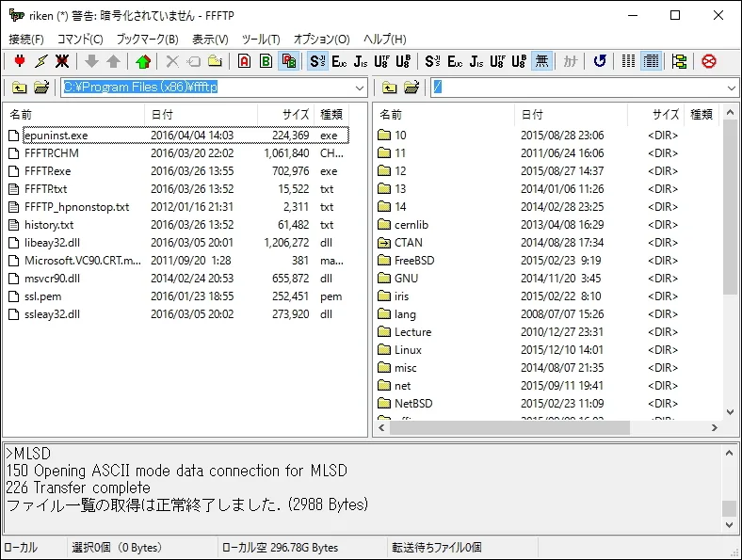Toggle Auto transfer mode icon
This screenshot has width=742, height=560.
[289, 61]
